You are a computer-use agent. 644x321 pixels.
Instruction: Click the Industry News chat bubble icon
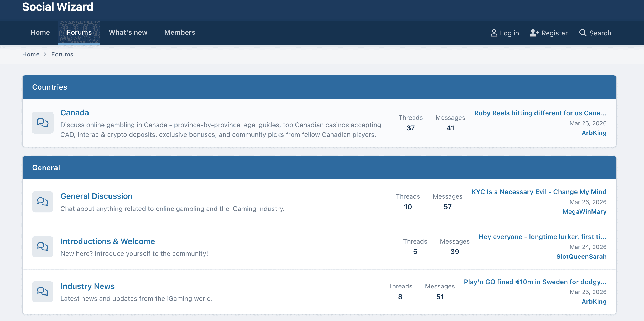pos(43,291)
